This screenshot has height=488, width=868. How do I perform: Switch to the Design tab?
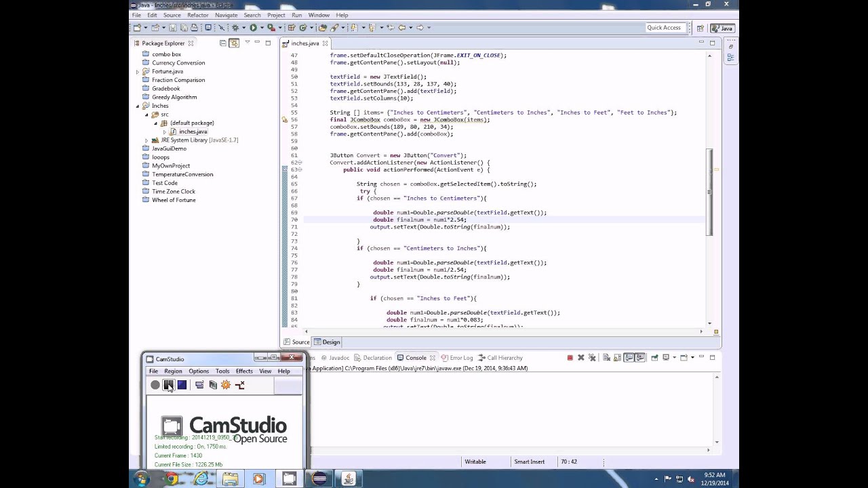point(327,342)
